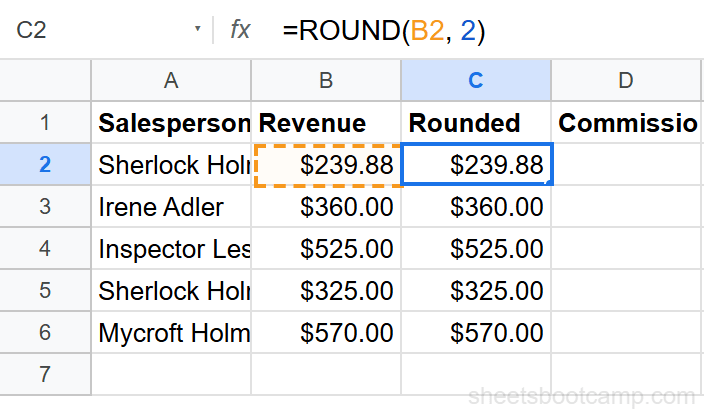The height and width of the screenshot is (414, 704).
Task: Select row 5 header
Action: coord(45,291)
